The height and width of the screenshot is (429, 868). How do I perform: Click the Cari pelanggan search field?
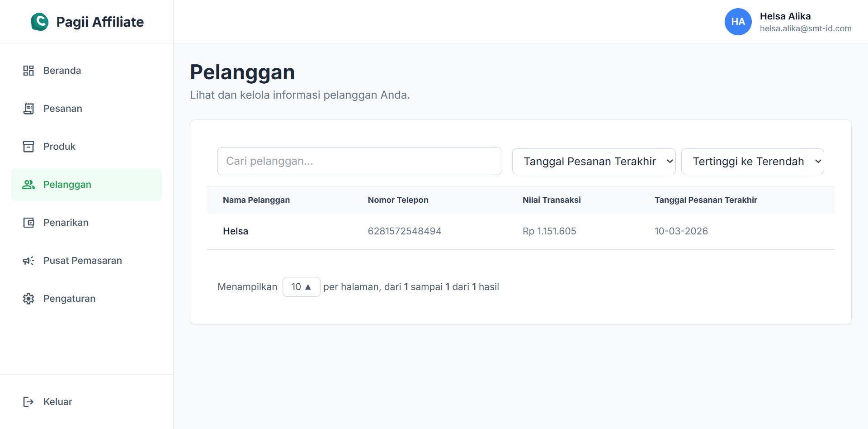[359, 161]
